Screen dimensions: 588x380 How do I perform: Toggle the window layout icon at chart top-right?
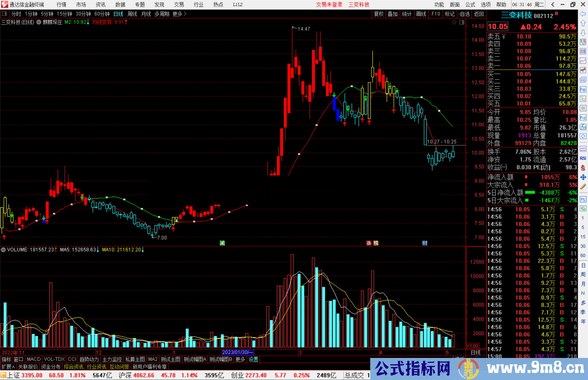(462, 22)
